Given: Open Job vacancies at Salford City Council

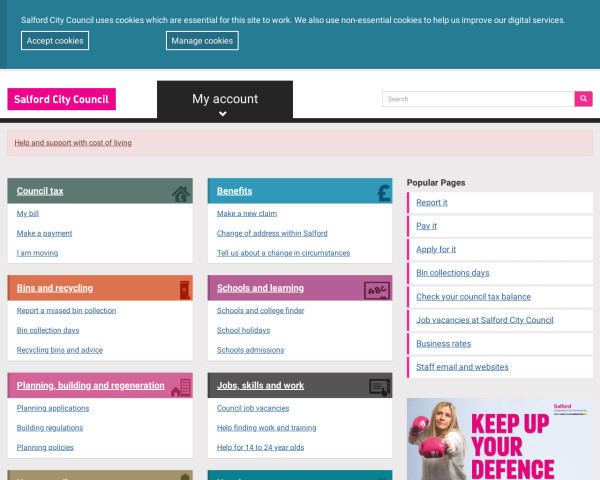Looking at the screenshot, I should pyautogui.click(x=485, y=320).
